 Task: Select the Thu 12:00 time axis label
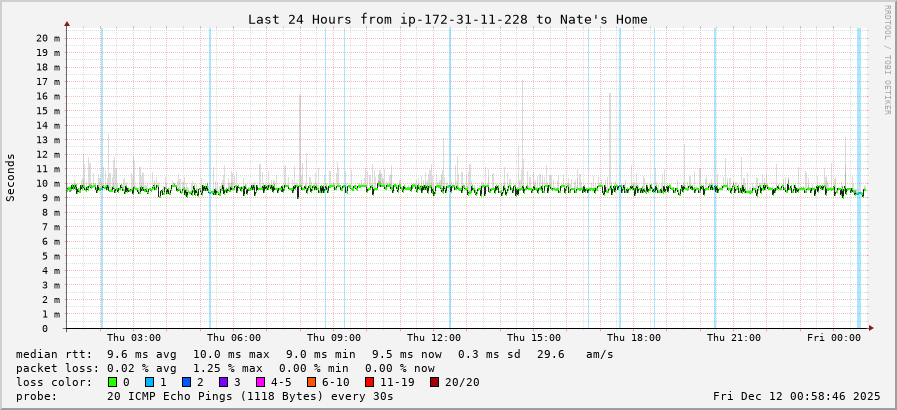(x=434, y=338)
